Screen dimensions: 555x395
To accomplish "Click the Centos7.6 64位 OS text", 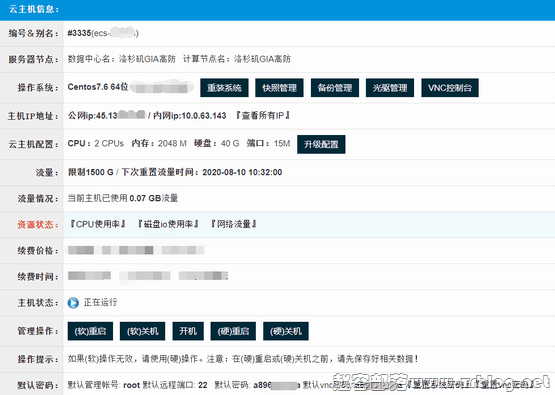I will click(98, 87).
